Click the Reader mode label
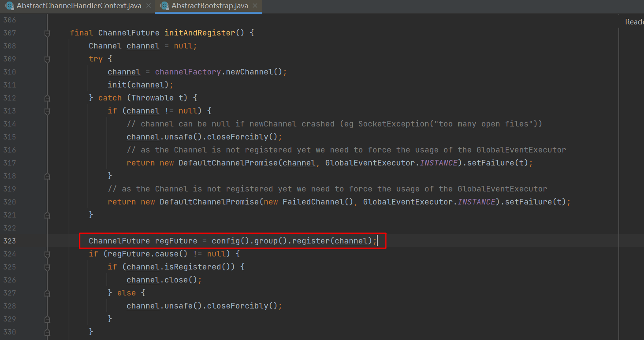The image size is (644, 340). coord(634,22)
